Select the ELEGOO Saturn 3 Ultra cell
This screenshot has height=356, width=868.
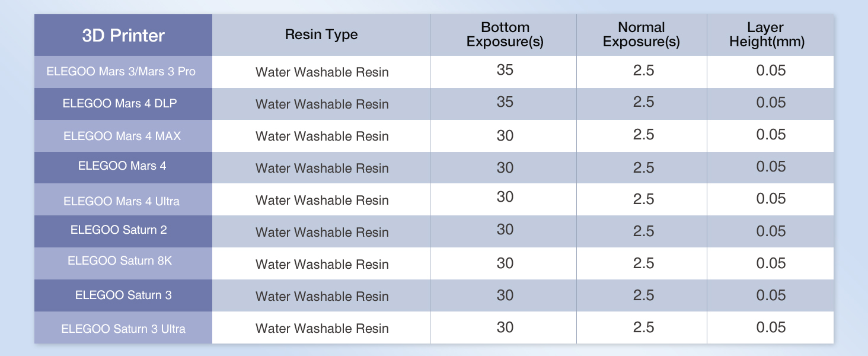pos(123,328)
